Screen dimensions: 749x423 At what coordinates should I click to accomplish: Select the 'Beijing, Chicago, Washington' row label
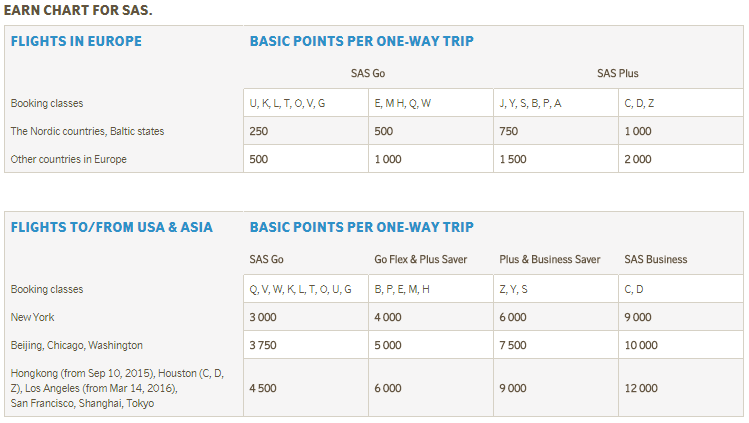[x=76, y=345]
